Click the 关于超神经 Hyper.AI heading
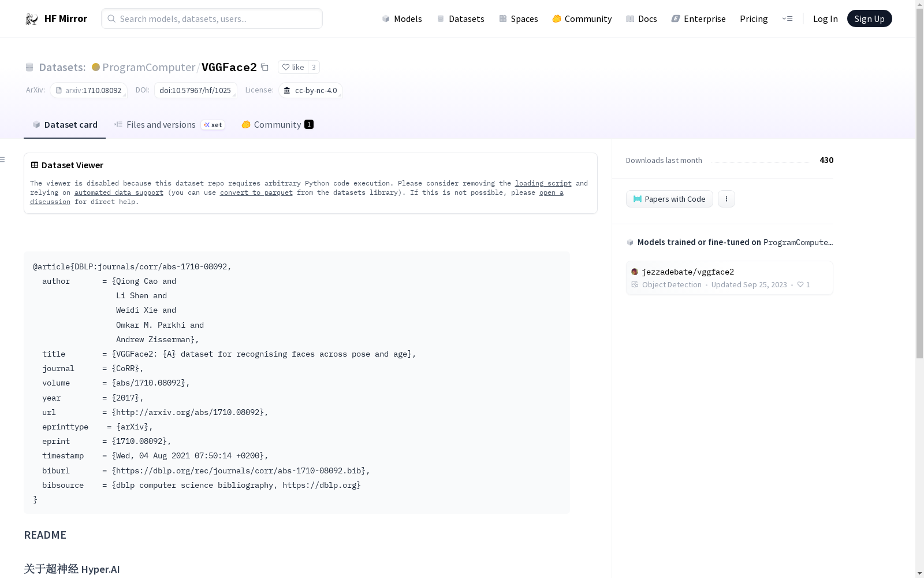Viewport: 924px width, 578px height. coord(72,569)
